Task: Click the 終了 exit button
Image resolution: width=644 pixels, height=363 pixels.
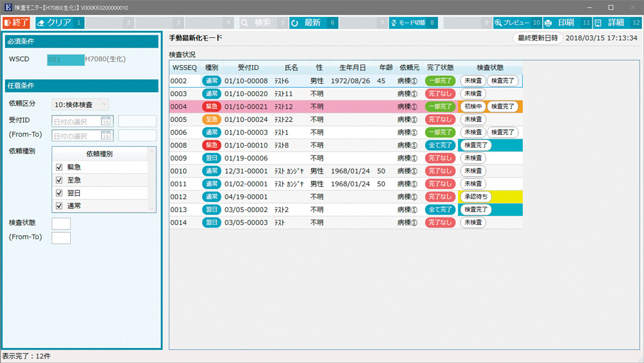Action: (x=15, y=23)
